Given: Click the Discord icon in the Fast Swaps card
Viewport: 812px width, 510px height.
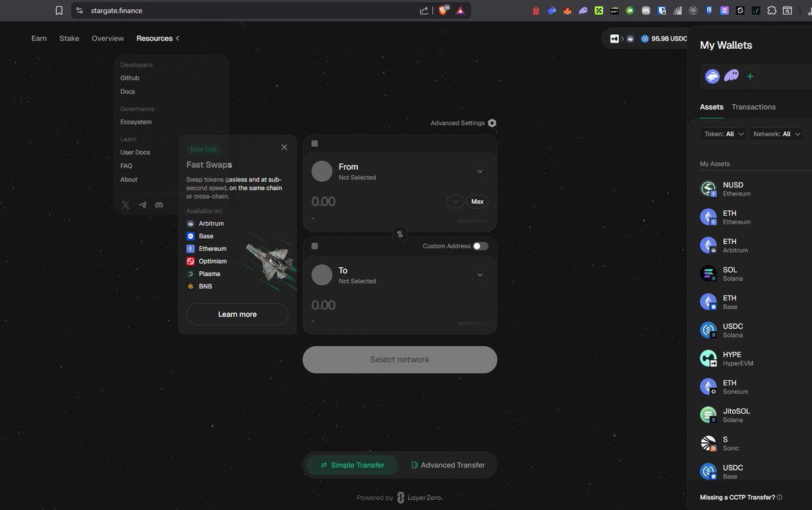Looking at the screenshot, I should click(x=158, y=204).
